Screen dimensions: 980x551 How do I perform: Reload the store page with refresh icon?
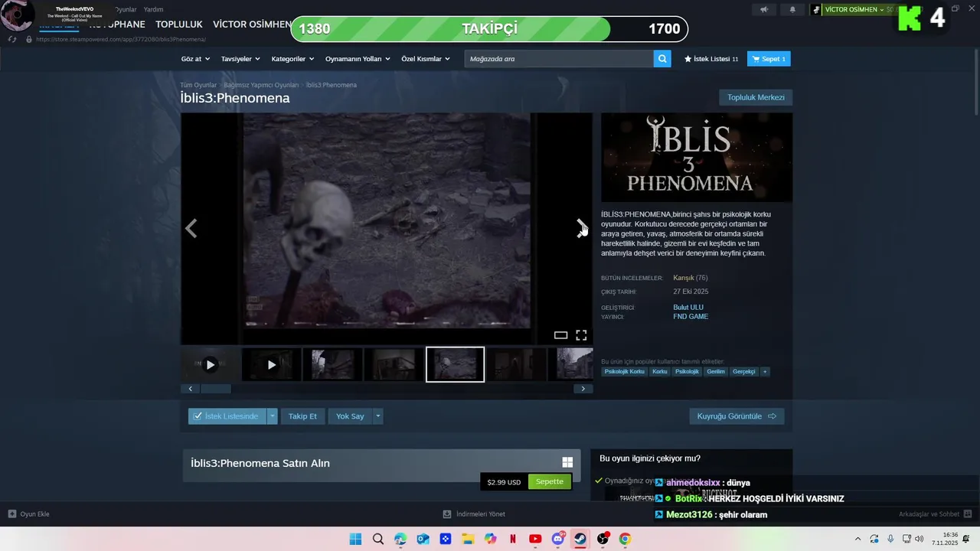[x=13, y=39]
